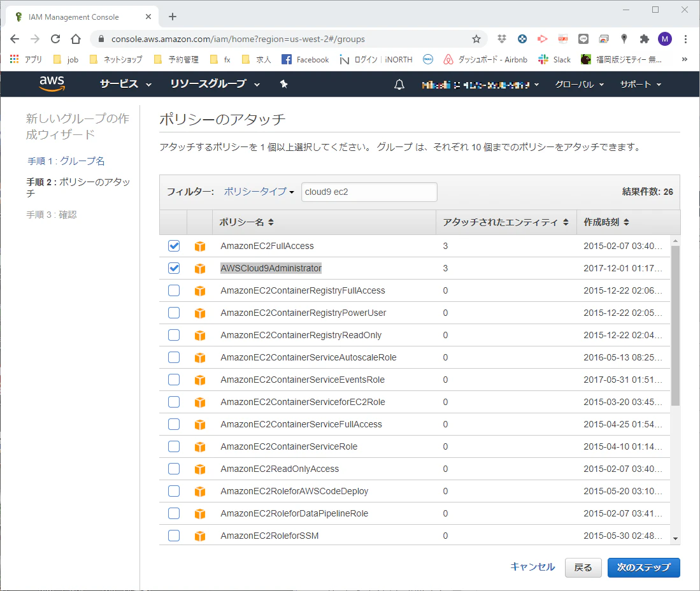Open the Facebook bookmark
The height and width of the screenshot is (591, 700).
[x=305, y=59]
